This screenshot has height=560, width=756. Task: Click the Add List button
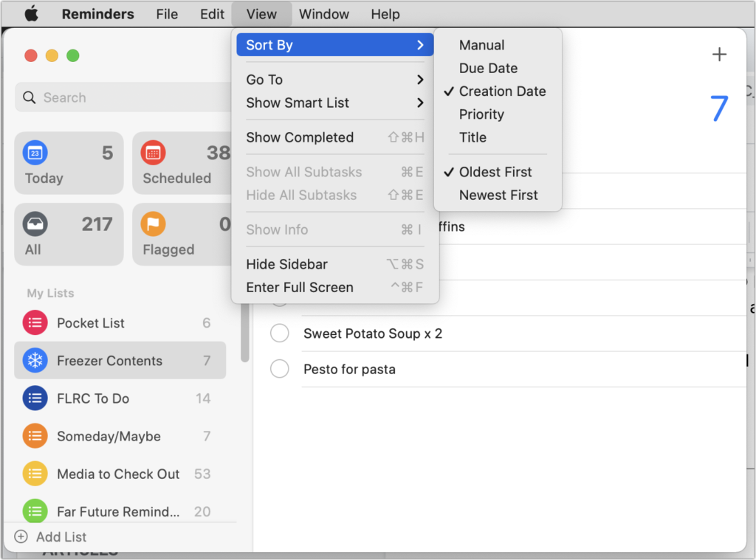point(52,537)
